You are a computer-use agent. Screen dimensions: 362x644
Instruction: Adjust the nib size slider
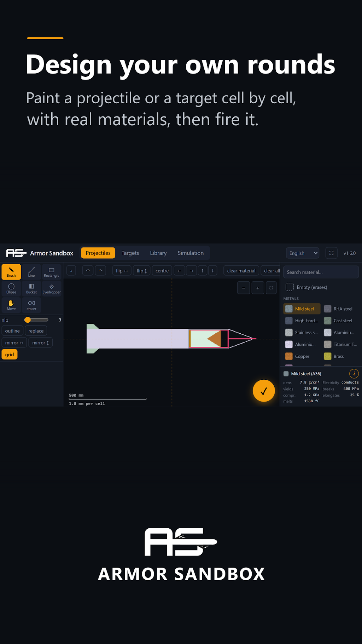point(36,320)
